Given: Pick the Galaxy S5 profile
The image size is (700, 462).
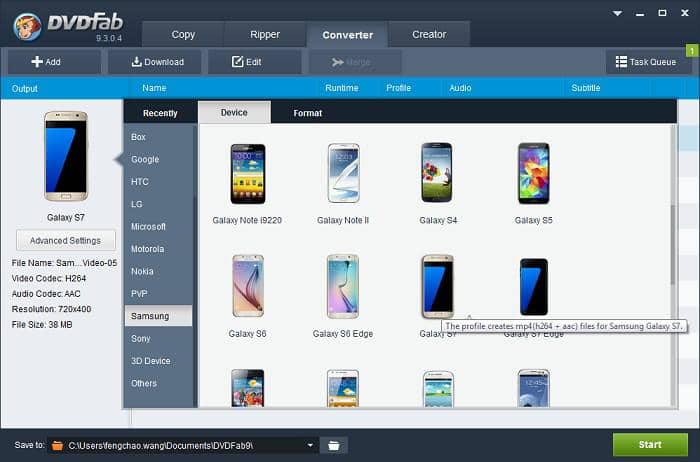Looking at the screenshot, I should 533,183.
